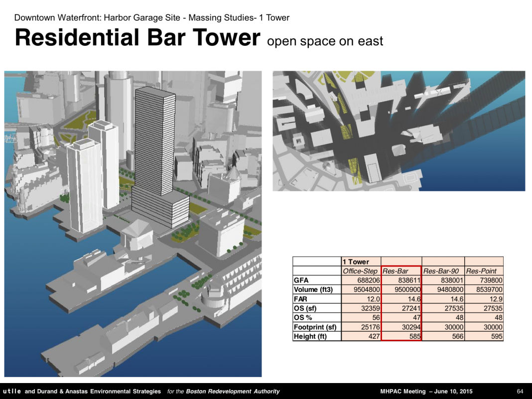This screenshot has height=399, width=532.
Task: Click the Downtown Waterfront Harbor Garage Site line
Action: (x=151, y=17)
